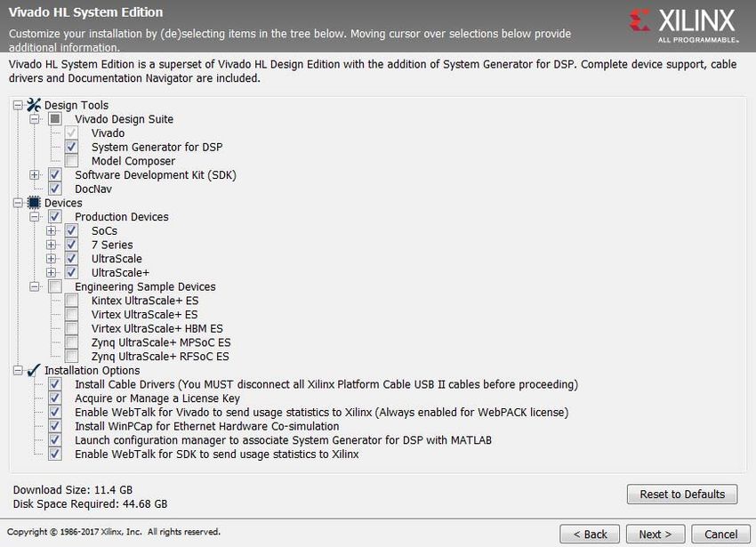Enable the Model Composer checkbox

click(x=72, y=161)
